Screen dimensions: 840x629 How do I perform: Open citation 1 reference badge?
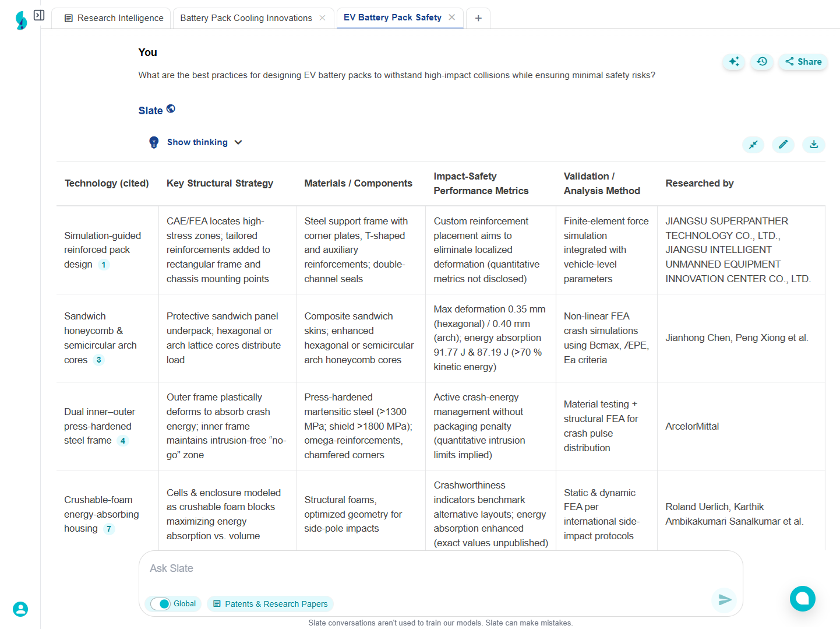click(x=104, y=265)
